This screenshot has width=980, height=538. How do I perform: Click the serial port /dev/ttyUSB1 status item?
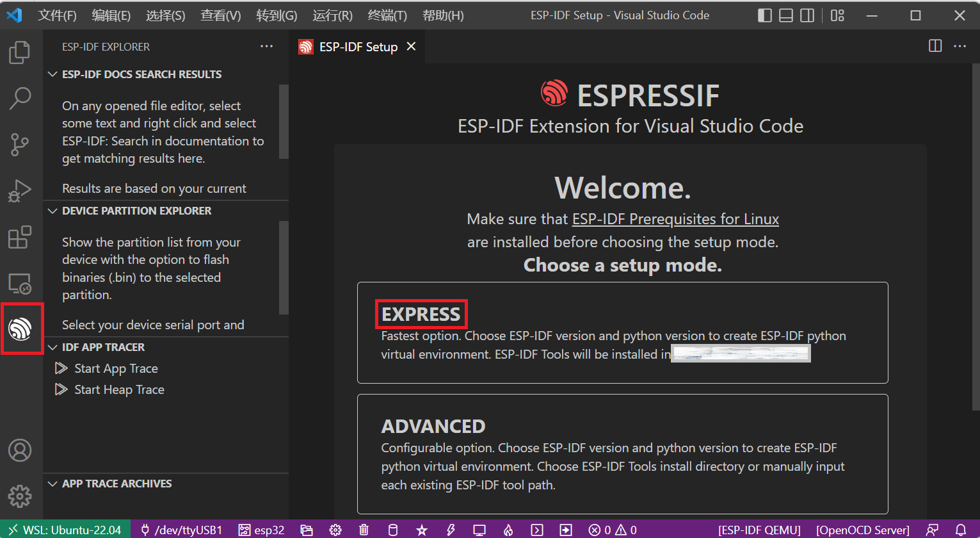pos(181,530)
